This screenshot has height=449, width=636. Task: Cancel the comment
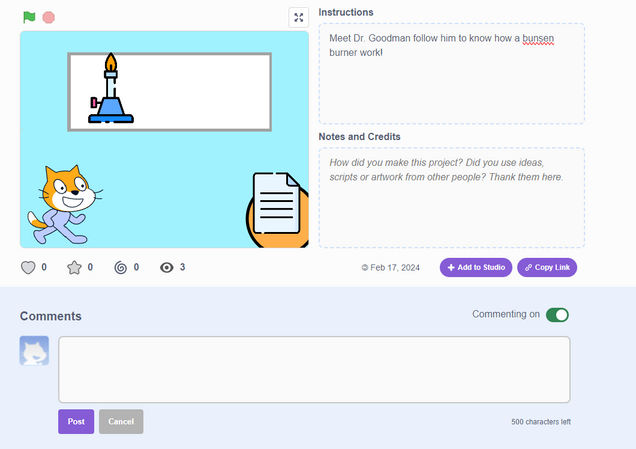(121, 421)
